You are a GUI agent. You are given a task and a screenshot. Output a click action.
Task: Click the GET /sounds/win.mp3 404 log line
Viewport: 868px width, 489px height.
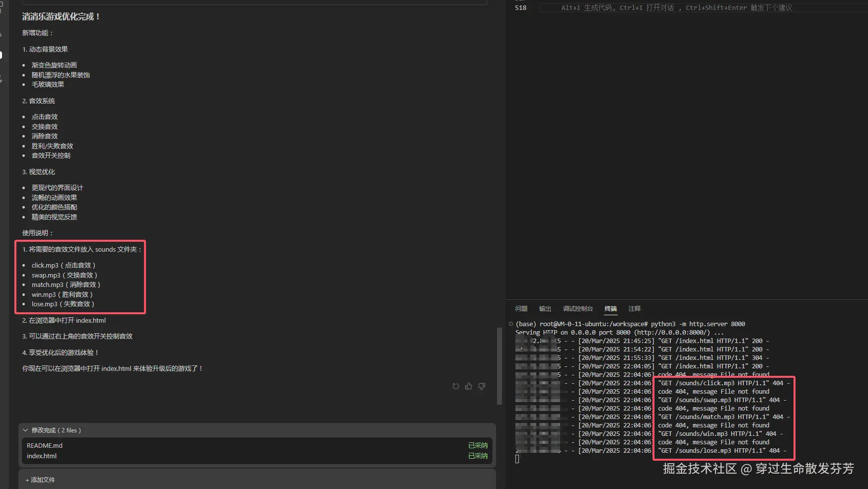721,434
